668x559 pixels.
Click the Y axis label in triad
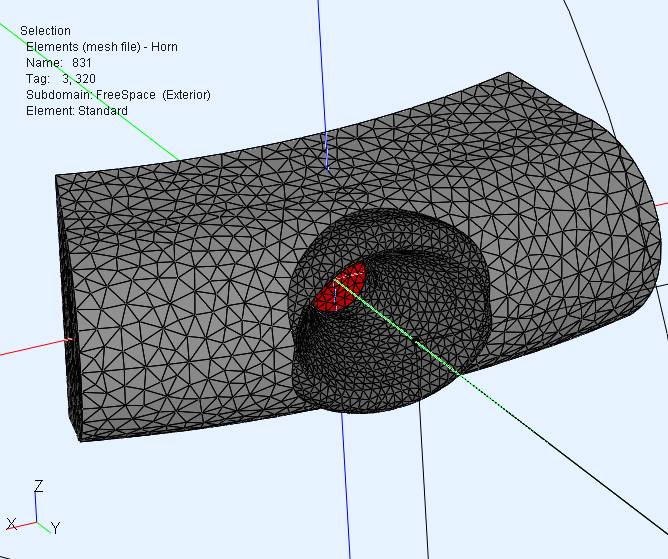56,527
